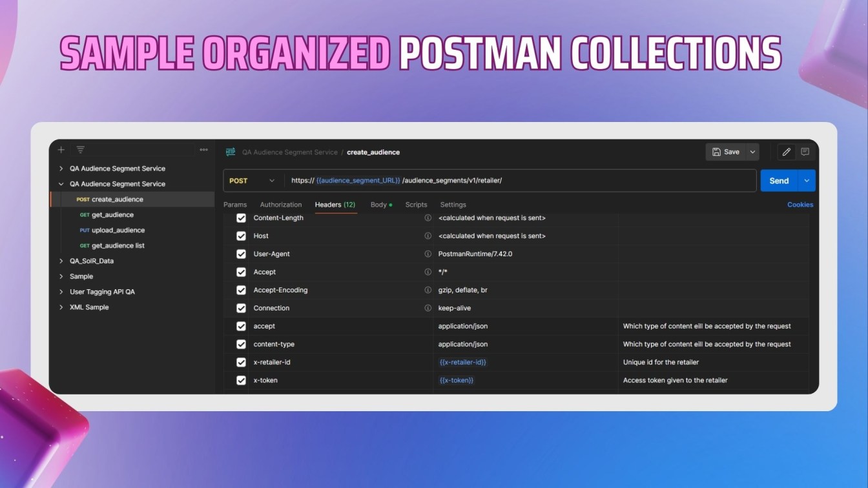Toggle the x-retailer-id header checkbox
The height and width of the screenshot is (488, 868).
tap(241, 363)
